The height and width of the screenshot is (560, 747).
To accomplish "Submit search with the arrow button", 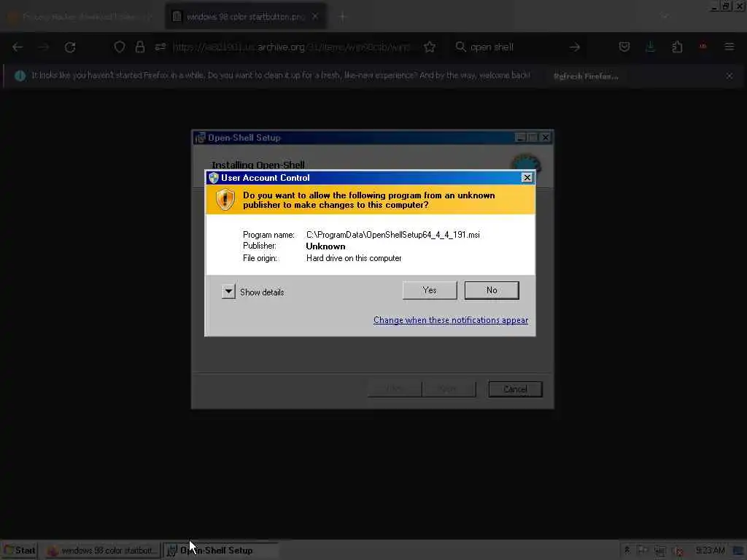I will click(575, 47).
